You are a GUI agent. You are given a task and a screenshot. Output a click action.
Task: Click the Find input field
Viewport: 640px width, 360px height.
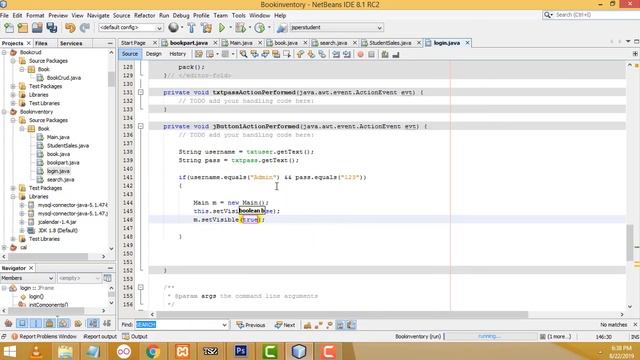coord(178,325)
